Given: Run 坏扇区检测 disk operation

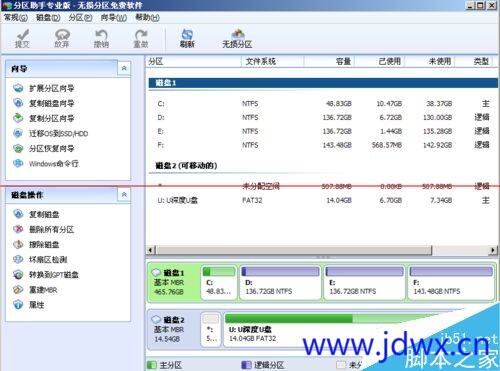Looking at the screenshot, I should pos(40,259).
